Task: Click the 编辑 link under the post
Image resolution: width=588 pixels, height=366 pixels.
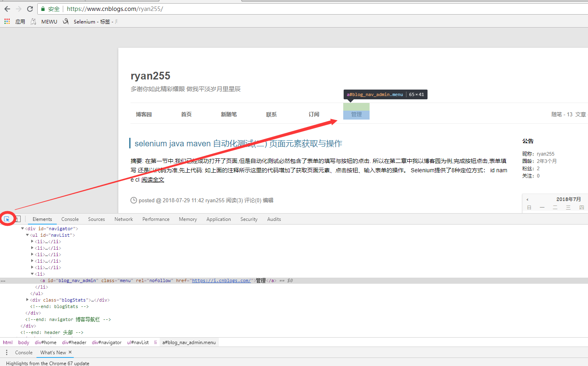Action: tap(268, 200)
